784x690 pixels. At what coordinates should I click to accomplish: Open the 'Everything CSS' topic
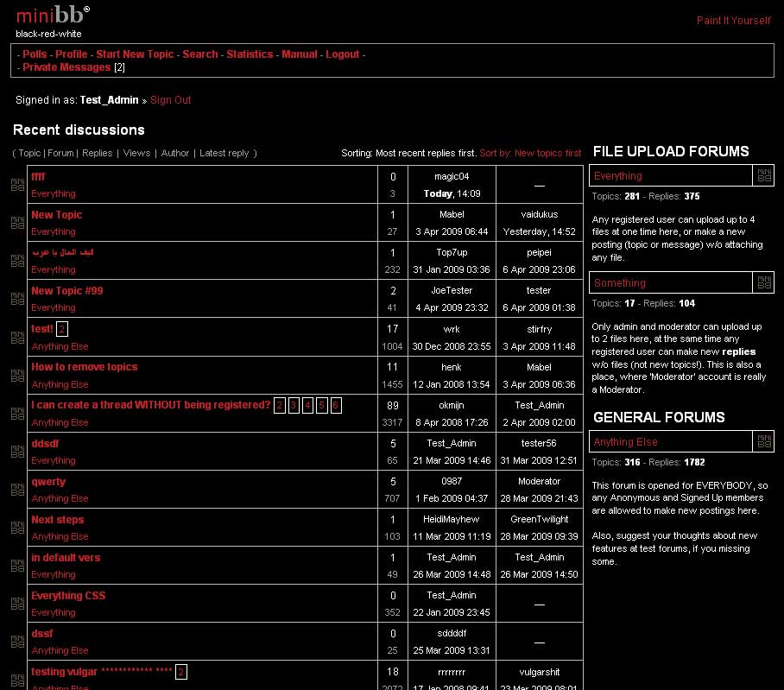(68, 596)
